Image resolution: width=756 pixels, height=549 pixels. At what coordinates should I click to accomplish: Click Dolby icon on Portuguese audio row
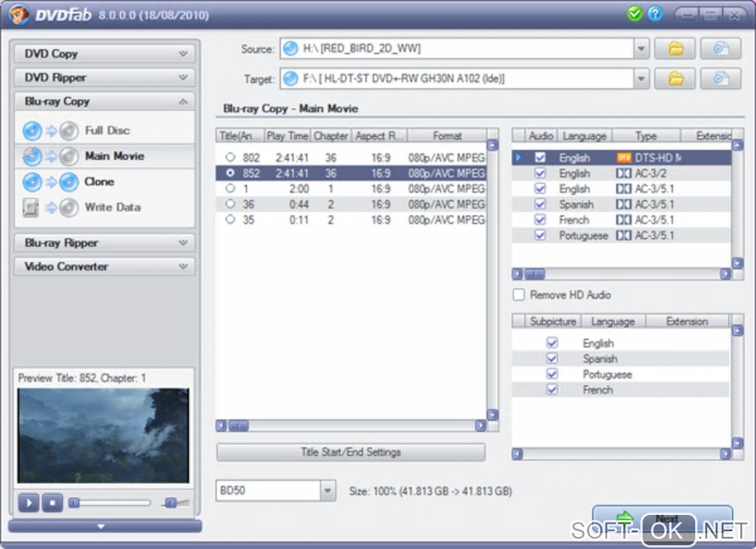pos(624,236)
